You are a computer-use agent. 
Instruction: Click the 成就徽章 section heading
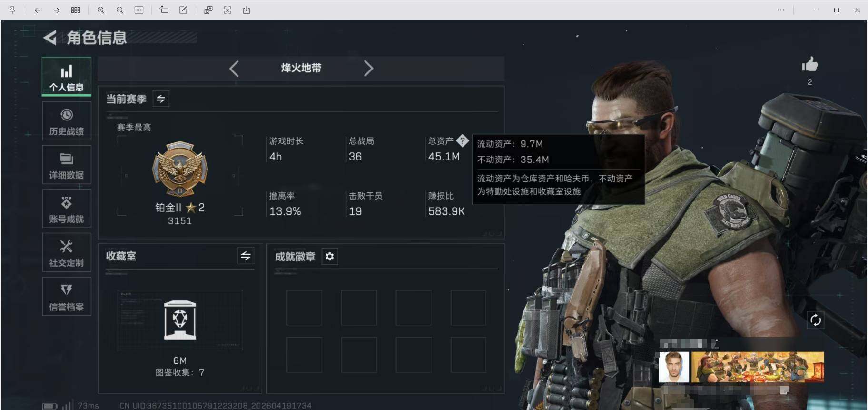pos(295,257)
